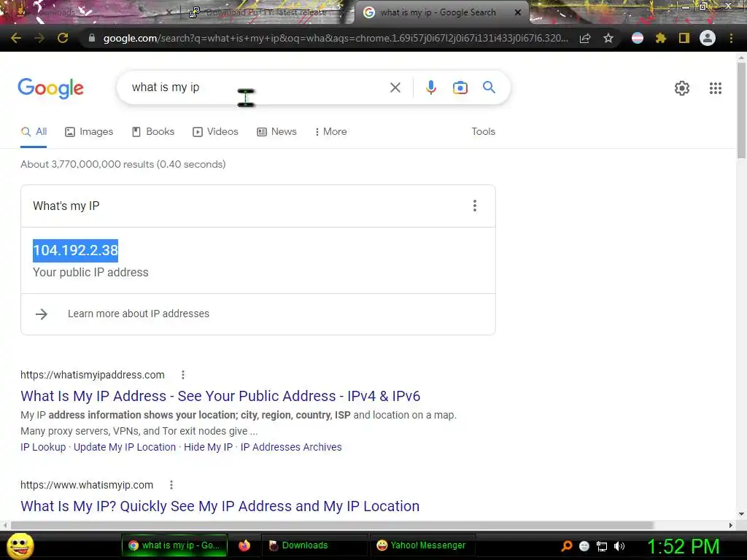
Task: Click the 1:52 PM taskbar clock
Action: click(683, 546)
